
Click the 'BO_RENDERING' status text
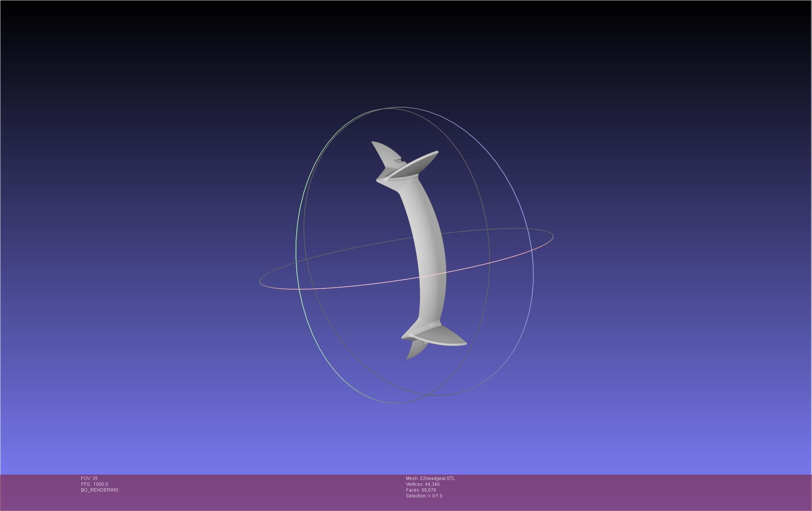pyautogui.click(x=100, y=490)
